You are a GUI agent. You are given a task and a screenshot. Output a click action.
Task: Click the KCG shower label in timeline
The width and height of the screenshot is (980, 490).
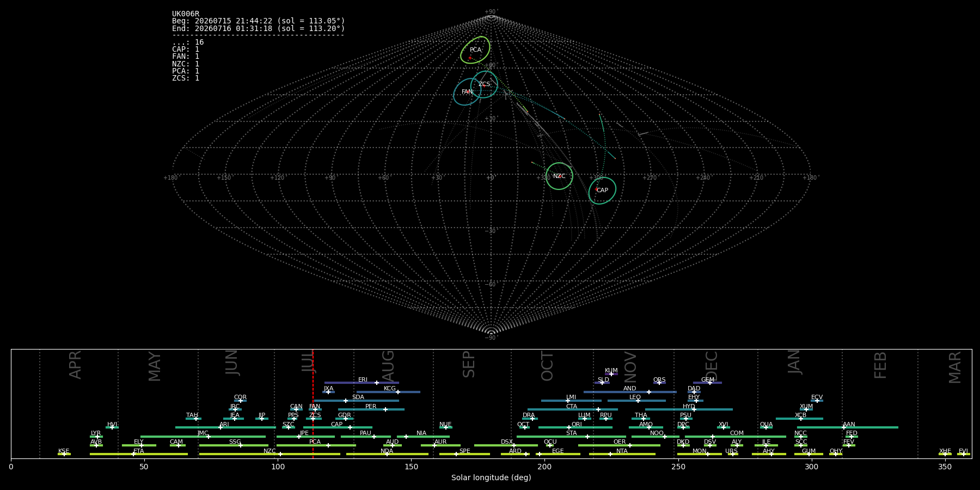pyautogui.click(x=390, y=389)
